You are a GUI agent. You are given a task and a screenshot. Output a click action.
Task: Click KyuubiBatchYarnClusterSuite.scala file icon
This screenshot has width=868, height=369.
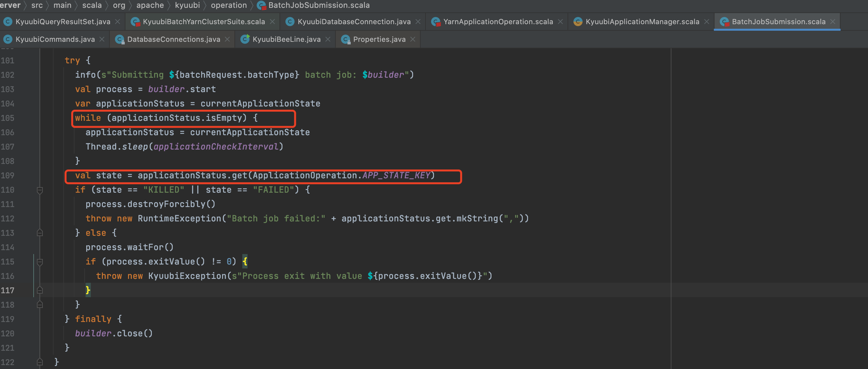tap(135, 22)
